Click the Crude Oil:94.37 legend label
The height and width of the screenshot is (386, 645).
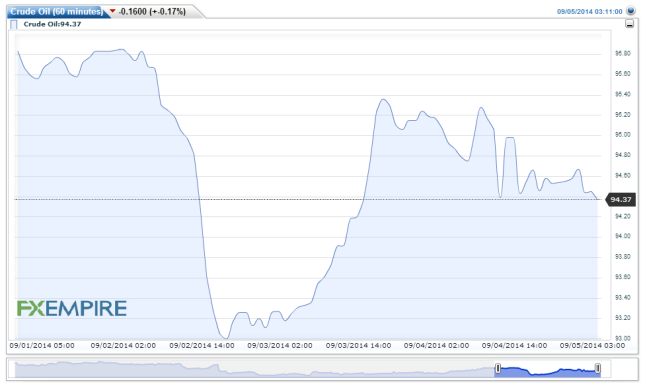[x=52, y=24]
